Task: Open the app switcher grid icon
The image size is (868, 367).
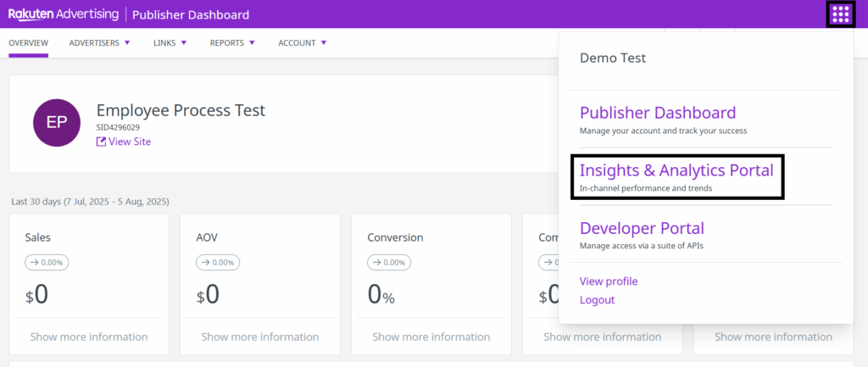Action: tap(840, 14)
